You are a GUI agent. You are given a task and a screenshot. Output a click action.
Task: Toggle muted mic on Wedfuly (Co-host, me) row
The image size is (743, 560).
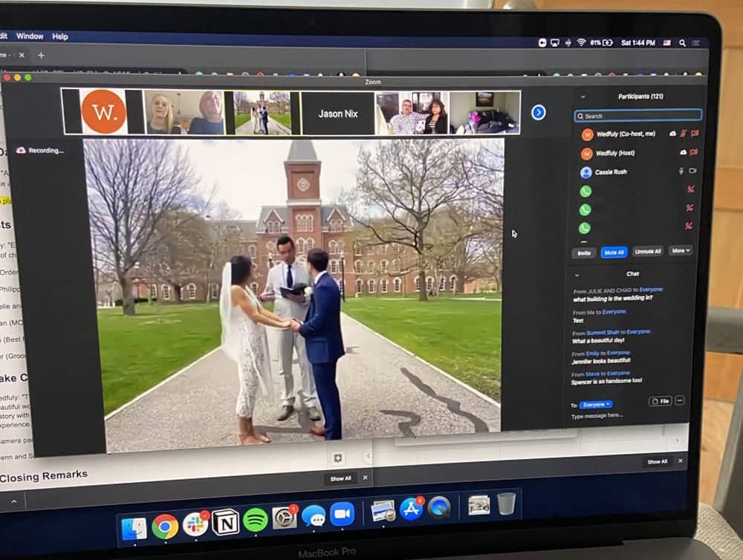coord(684,134)
